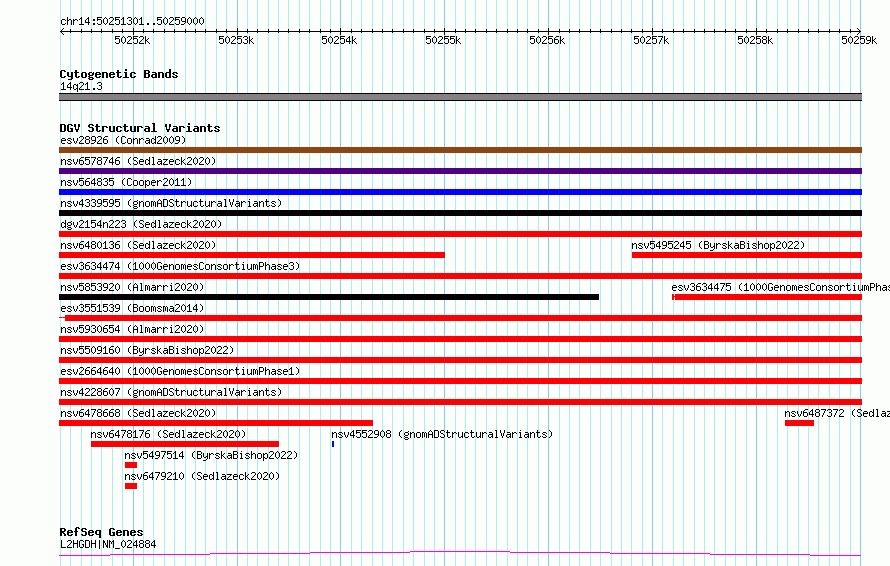Open the esv3551539 (Boomsma2014) label

(132, 308)
